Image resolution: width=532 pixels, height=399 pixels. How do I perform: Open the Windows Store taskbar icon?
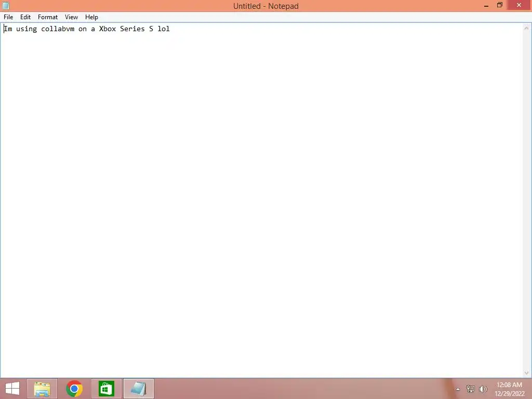[106, 389]
